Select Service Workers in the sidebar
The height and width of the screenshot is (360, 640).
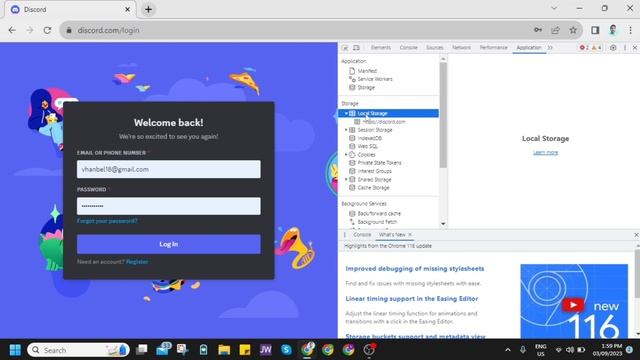pos(375,79)
